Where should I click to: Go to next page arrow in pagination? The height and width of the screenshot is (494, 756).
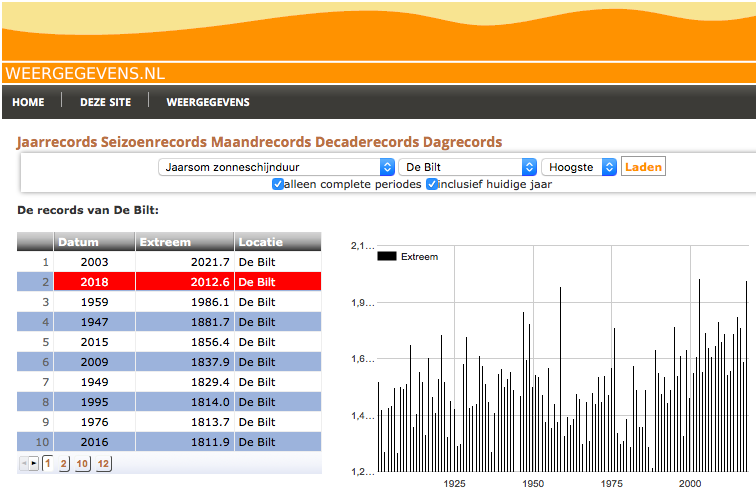[34, 464]
